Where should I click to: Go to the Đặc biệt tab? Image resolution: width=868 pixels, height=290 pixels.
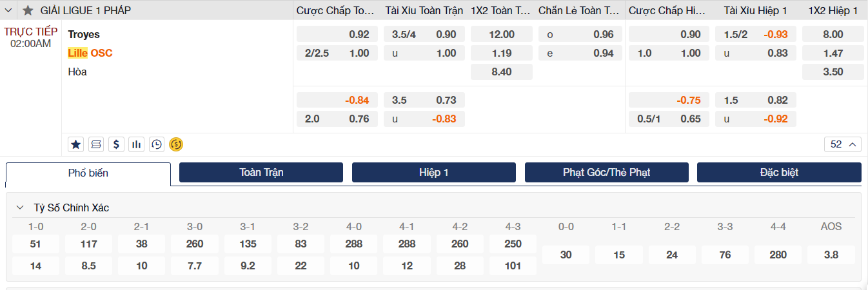[778, 172]
